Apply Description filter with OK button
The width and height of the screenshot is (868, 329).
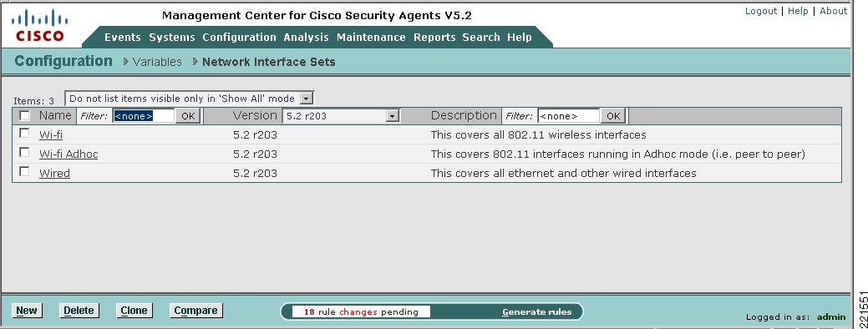613,116
